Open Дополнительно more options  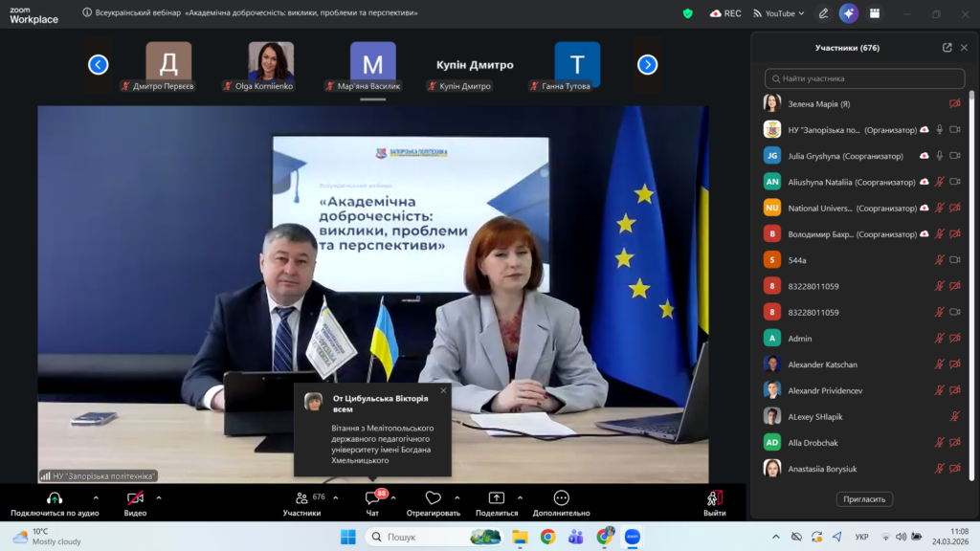562,499
